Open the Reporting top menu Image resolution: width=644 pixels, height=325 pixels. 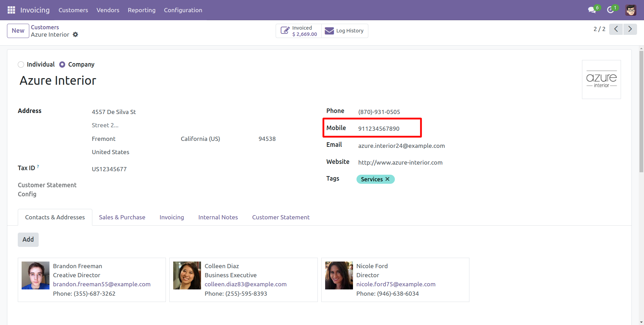(141, 10)
